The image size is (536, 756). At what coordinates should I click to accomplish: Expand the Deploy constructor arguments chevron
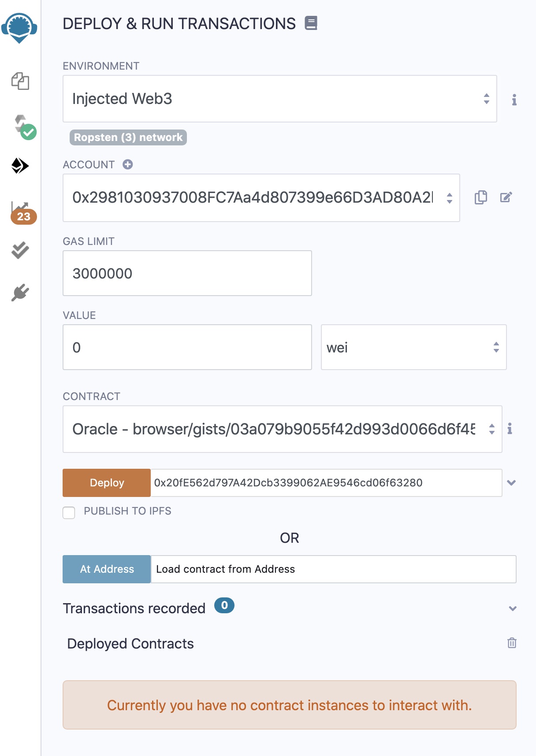[x=512, y=482]
